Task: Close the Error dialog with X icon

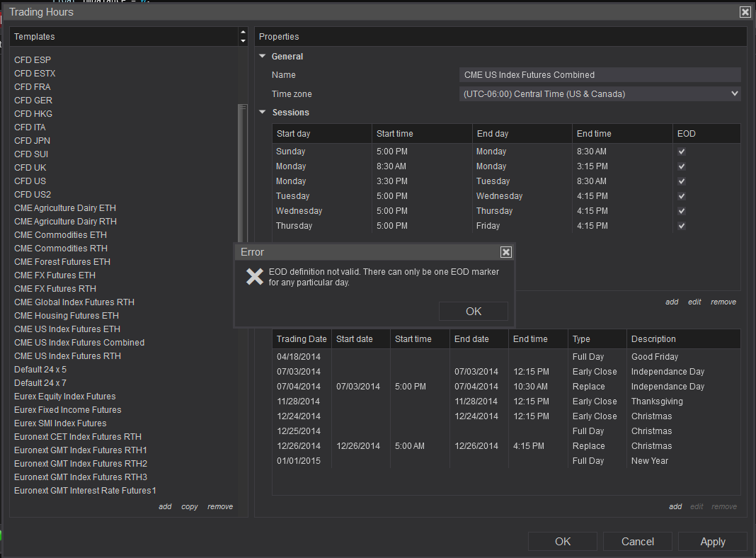Action: coord(505,252)
